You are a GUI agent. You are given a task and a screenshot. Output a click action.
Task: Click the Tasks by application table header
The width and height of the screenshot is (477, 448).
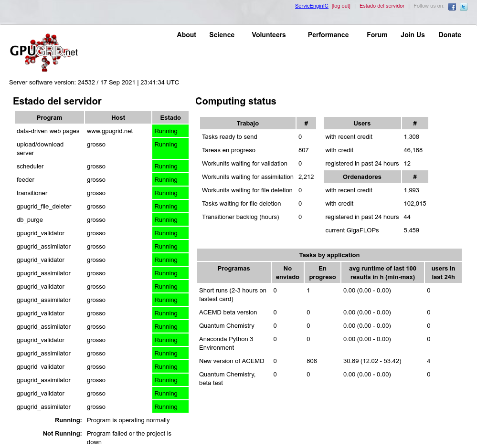pos(329,255)
